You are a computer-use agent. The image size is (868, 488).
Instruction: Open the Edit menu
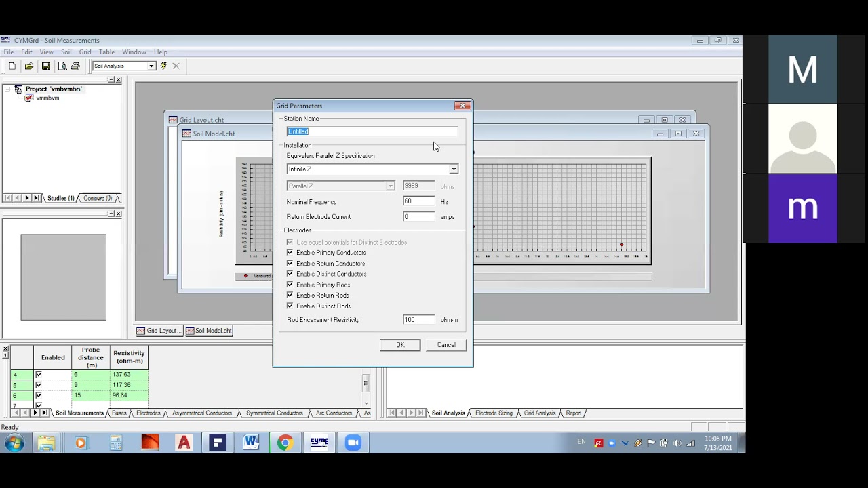point(26,52)
